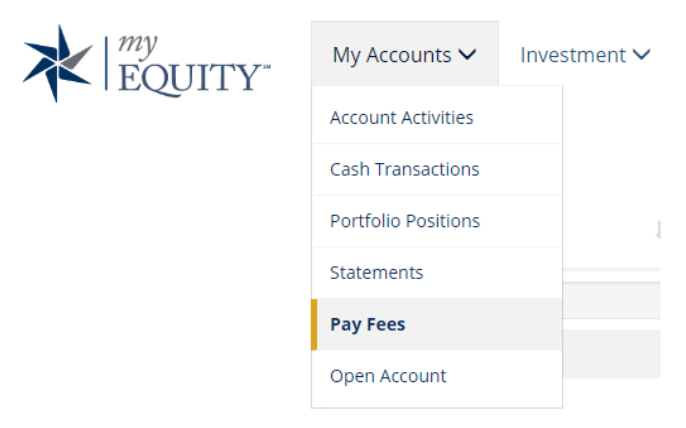Click the partially visible arrow icon at right edge
The image size is (686, 428).
[x=658, y=230]
